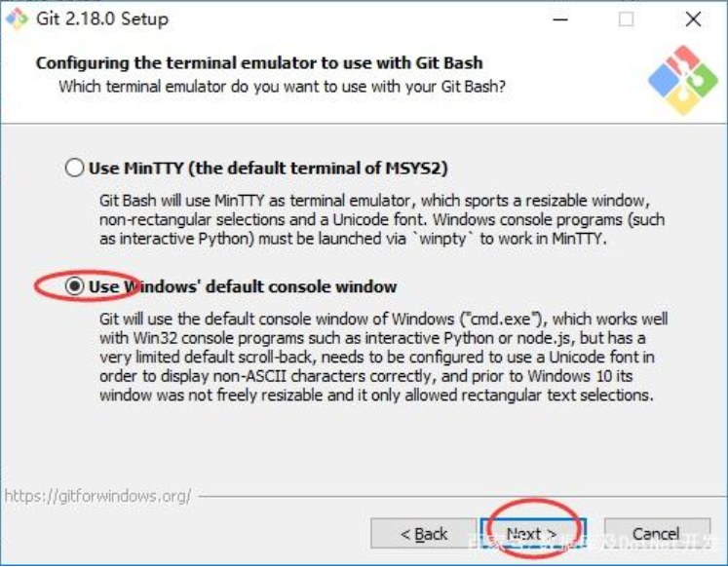Click the cmd.exe description paragraph text
This screenshot has height=567, width=728.
tap(384, 357)
